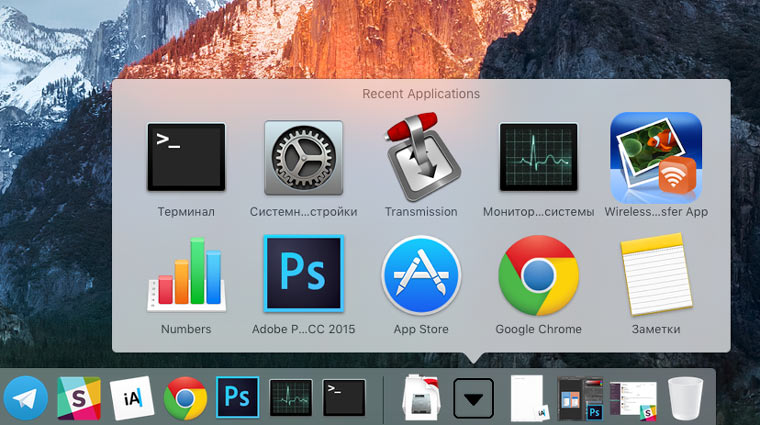Screen dimensions: 760x425
Task: Switch to Photoshop in the Dock
Action: (x=238, y=397)
